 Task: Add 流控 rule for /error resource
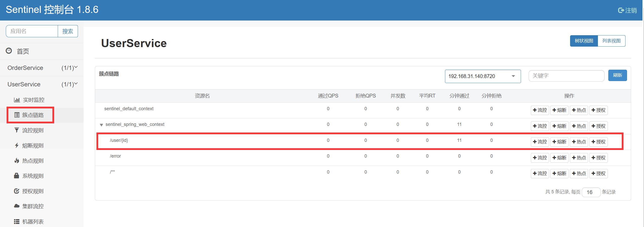(540, 158)
